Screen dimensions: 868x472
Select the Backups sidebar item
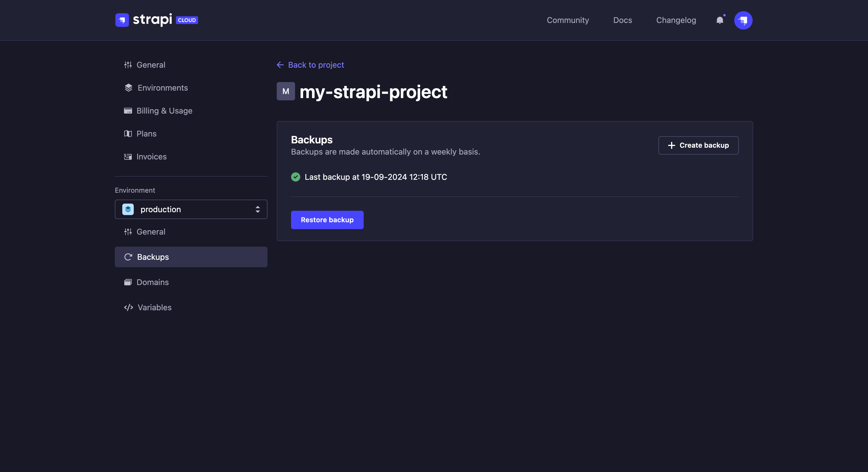[x=191, y=257]
